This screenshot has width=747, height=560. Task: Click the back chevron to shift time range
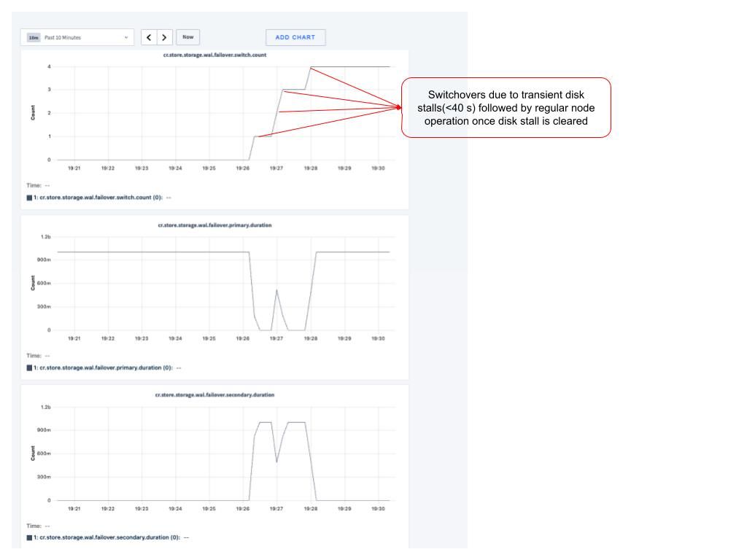click(150, 37)
